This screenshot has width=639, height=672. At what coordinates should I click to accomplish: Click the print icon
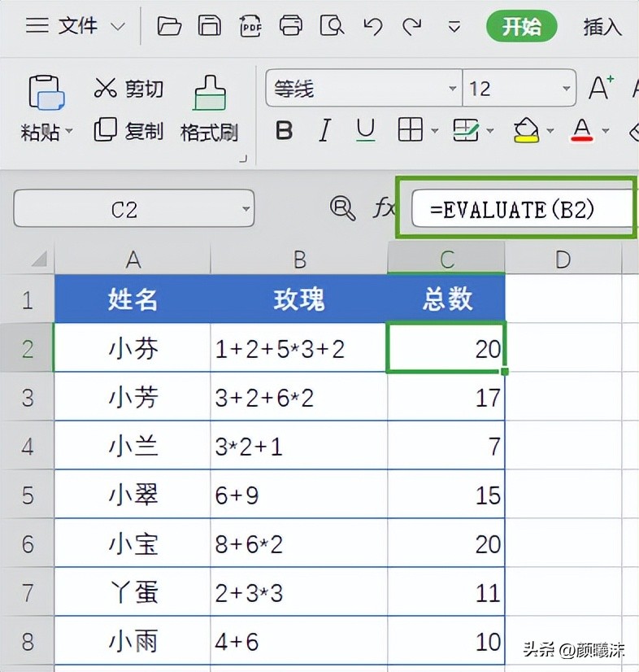coord(291,26)
